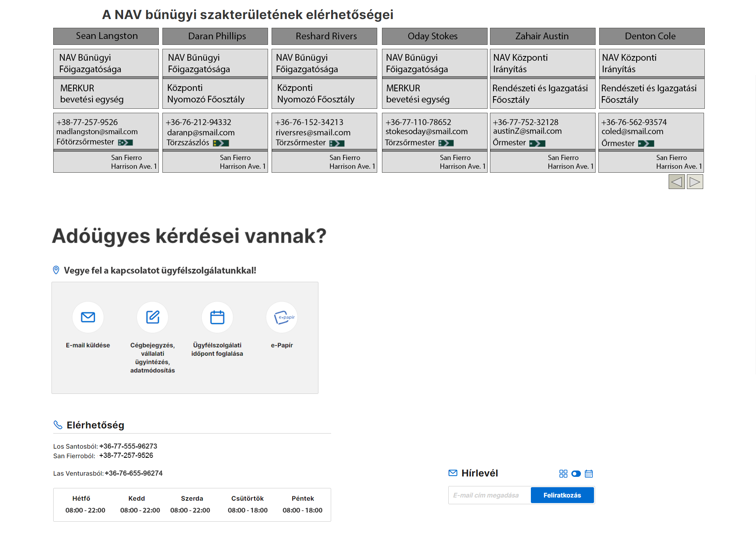Toggle the switch beside Hírlevél
Screen dimensions: 756x538
(576, 474)
